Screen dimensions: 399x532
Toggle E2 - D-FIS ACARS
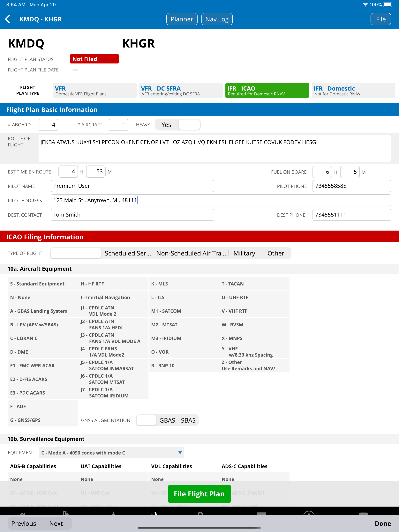click(43, 379)
